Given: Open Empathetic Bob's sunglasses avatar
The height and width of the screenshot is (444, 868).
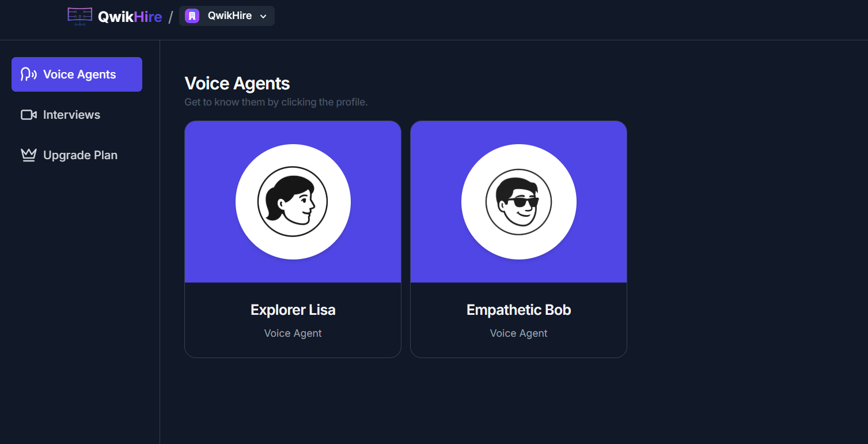Looking at the screenshot, I should (x=518, y=201).
